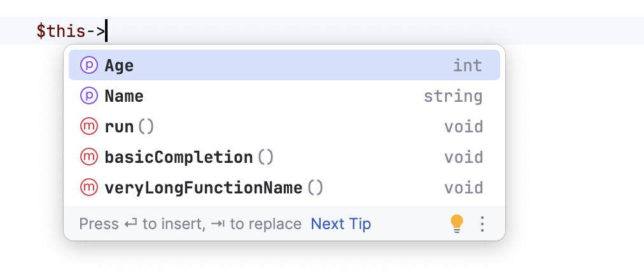The width and height of the screenshot is (644, 280).
Task: Show the Next Tip
Action: [340, 224]
